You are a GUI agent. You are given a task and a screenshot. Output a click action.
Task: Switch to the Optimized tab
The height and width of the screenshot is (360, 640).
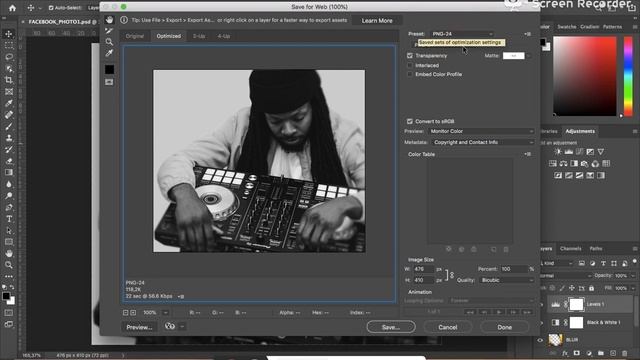(169, 36)
